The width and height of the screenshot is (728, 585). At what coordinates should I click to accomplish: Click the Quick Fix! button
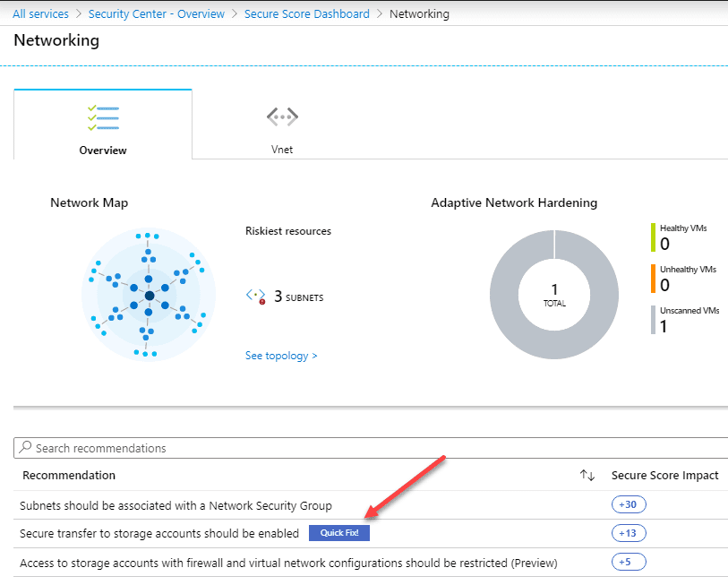(338, 532)
